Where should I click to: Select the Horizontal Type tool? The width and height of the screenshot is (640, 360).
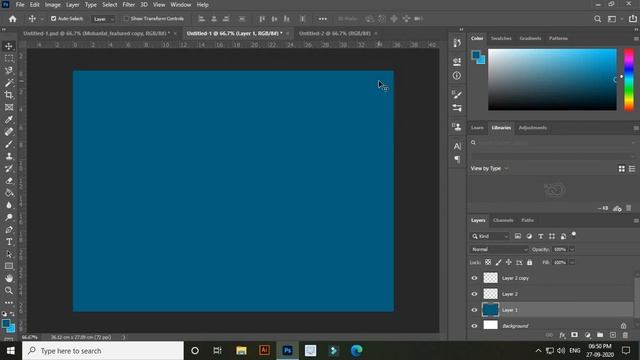tap(9, 242)
